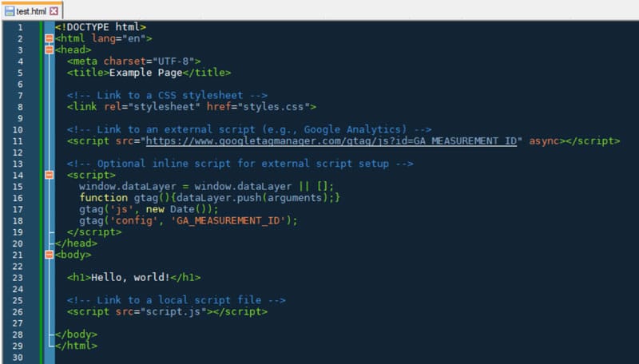Image resolution: width=639 pixels, height=364 pixels.
Task: Open the googletagmanager.com URL on line 11
Action: point(331,140)
